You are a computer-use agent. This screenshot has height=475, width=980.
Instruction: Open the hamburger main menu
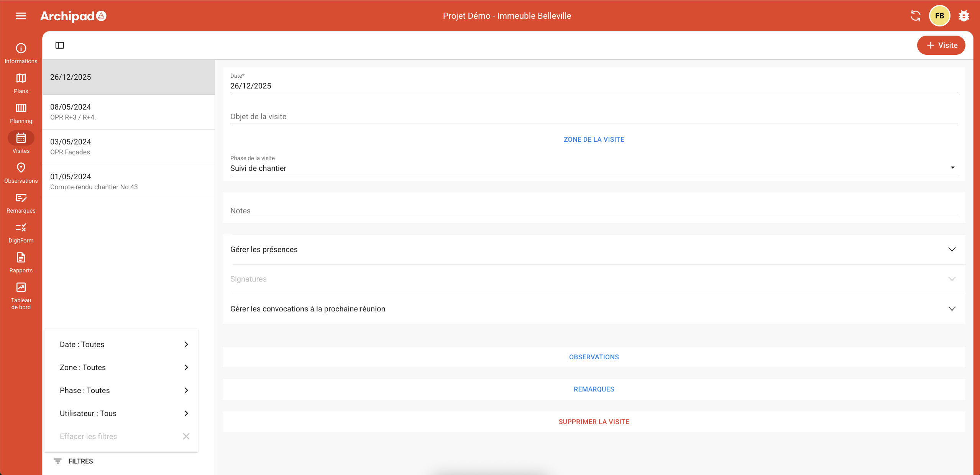[21, 16]
